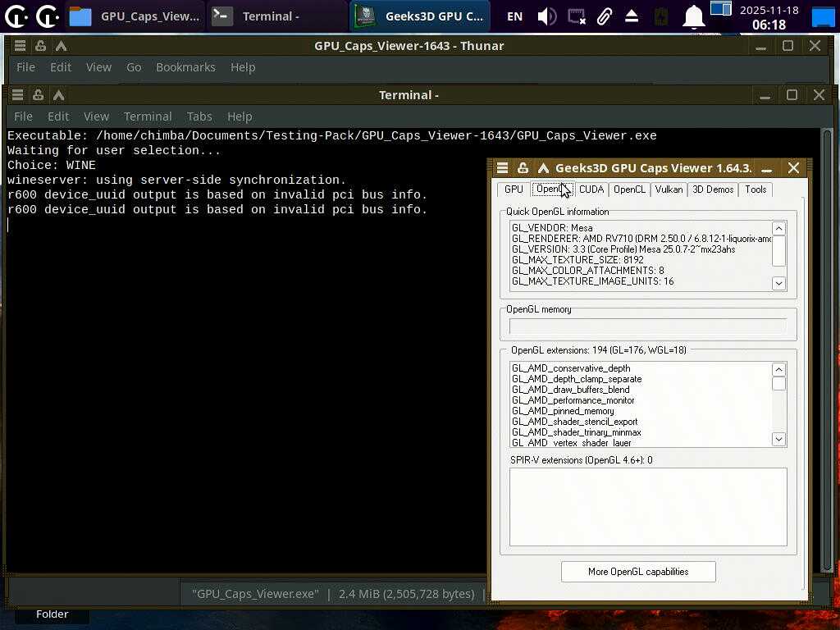Viewport: 840px width, 630px height.
Task: Open the Bookmarks menu in Thunar
Action: (x=185, y=67)
